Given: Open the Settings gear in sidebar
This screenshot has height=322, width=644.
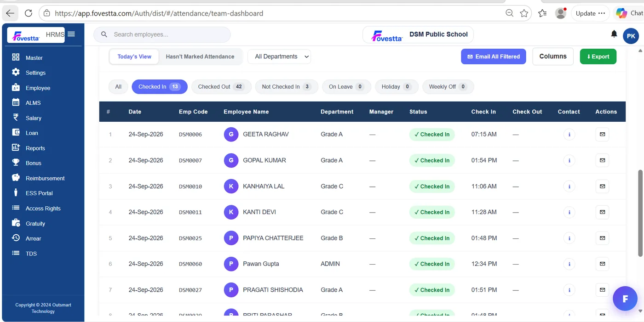Looking at the screenshot, I should coord(16,72).
